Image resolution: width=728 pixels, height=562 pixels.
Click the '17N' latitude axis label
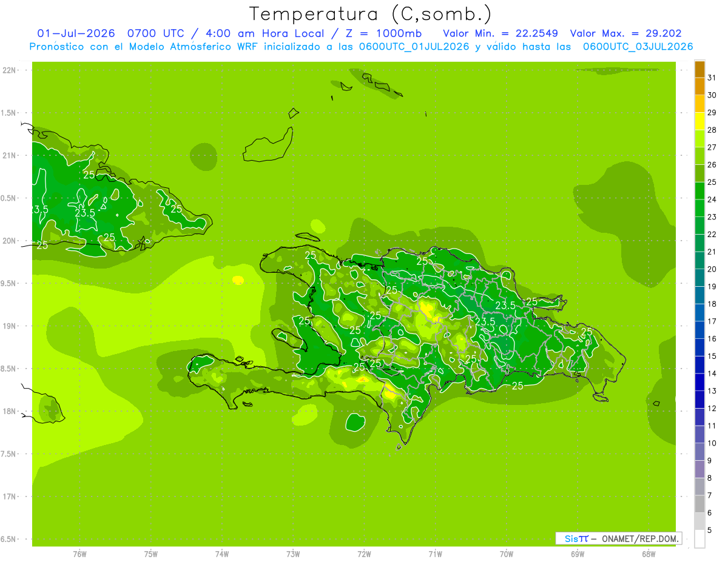click(10, 497)
